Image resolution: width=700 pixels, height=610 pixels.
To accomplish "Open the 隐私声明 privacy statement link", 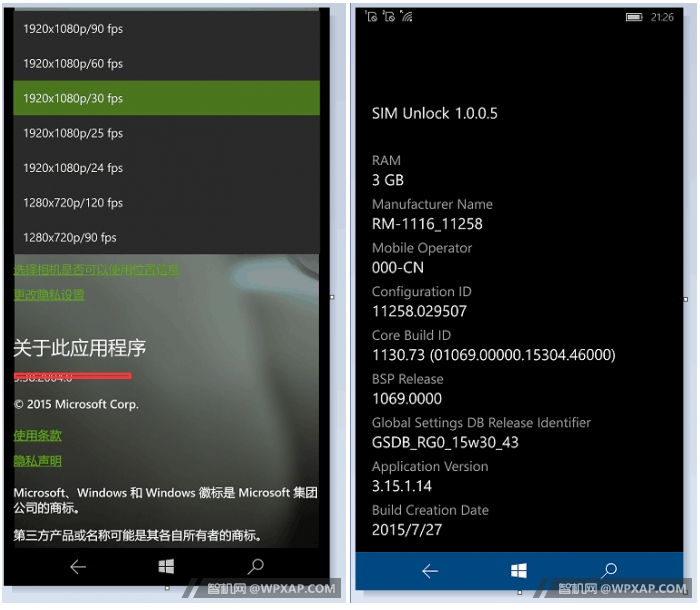I will (x=38, y=460).
